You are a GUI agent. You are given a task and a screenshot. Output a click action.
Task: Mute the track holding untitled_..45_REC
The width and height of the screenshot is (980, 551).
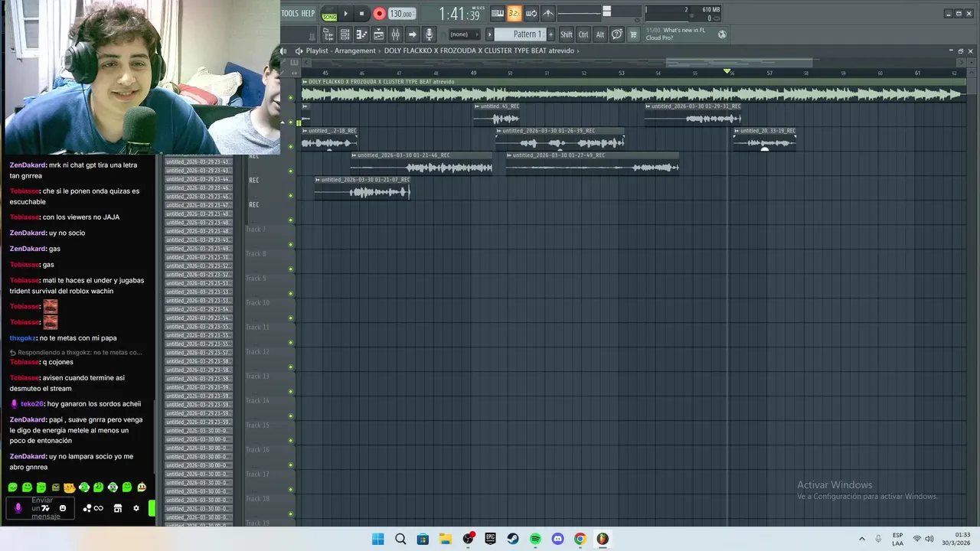(x=290, y=122)
